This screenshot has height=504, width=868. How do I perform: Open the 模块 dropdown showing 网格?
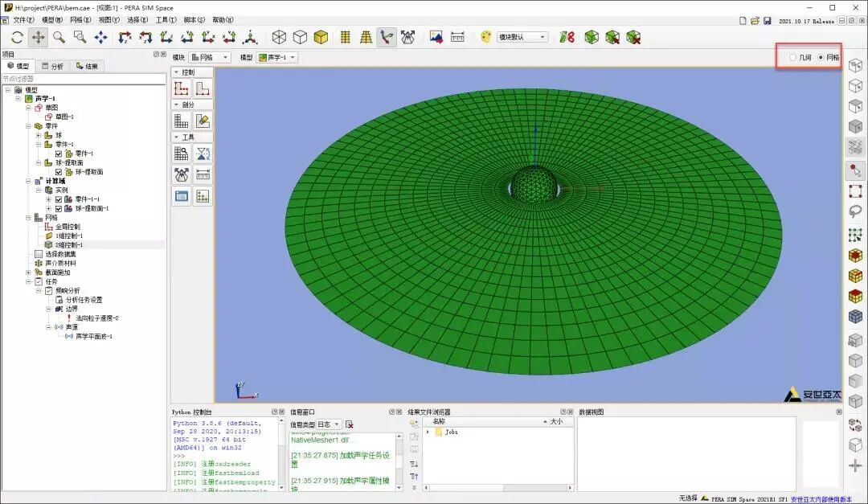coord(209,57)
